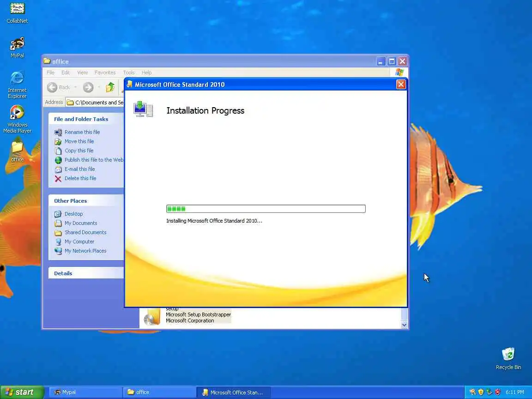Open the View menu

coord(82,72)
